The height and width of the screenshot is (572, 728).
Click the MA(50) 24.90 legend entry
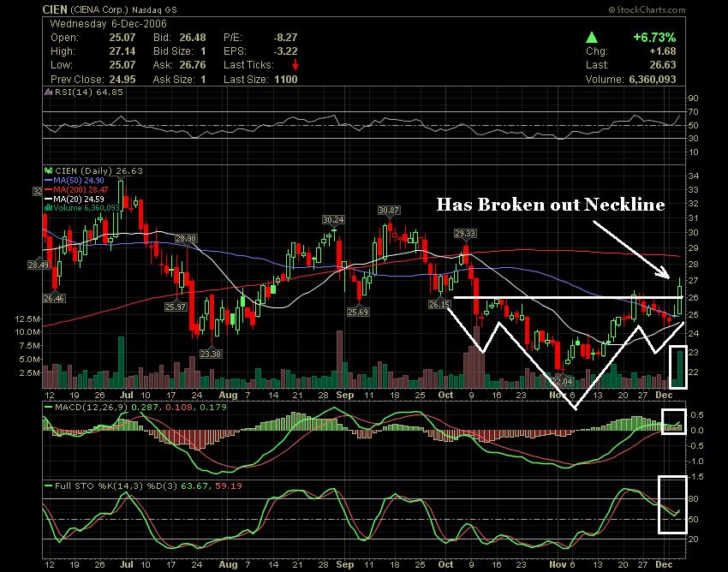(x=79, y=180)
